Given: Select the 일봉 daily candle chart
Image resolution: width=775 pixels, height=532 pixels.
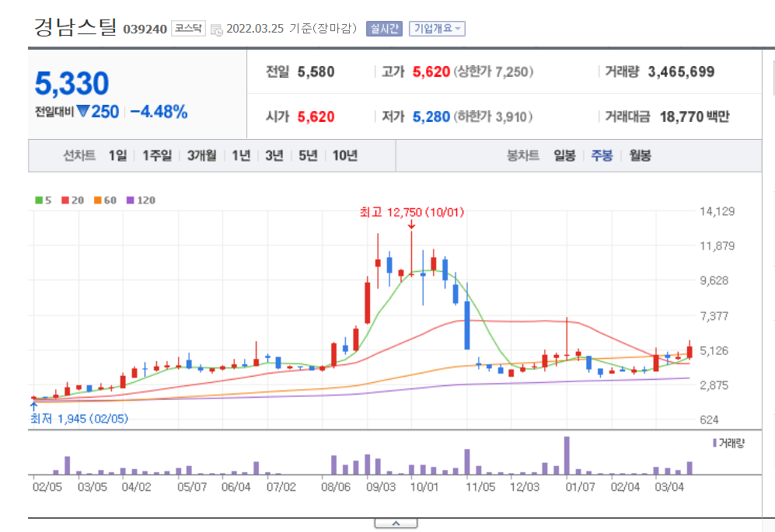Looking at the screenshot, I should point(564,155).
